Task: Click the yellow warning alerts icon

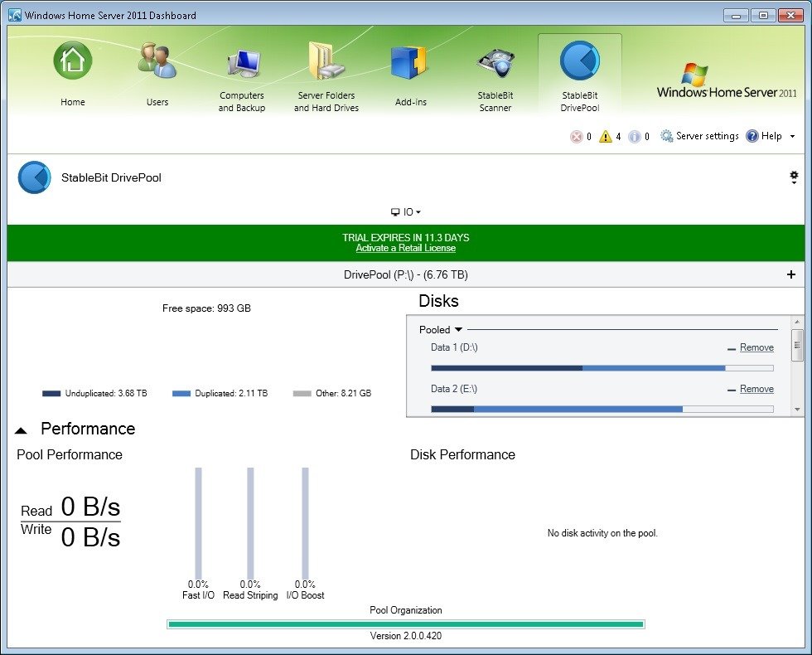Action: click(606, 136)
